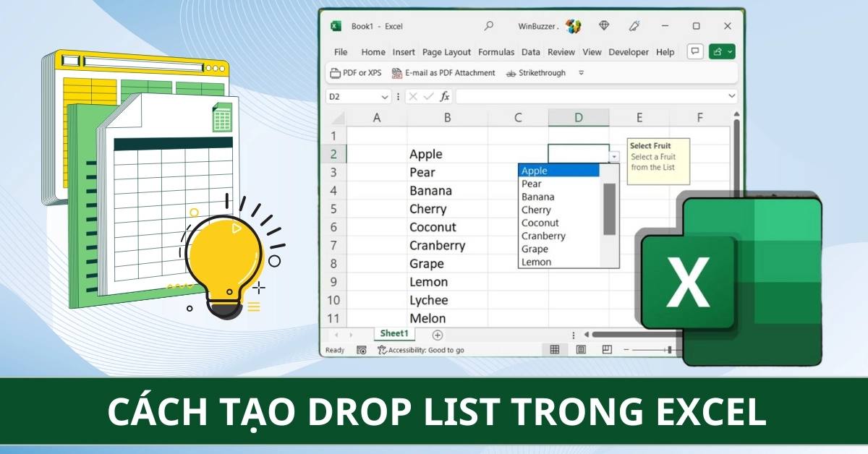Expand the Customize Quick Access Toolbar arrow

coord(581,73)
